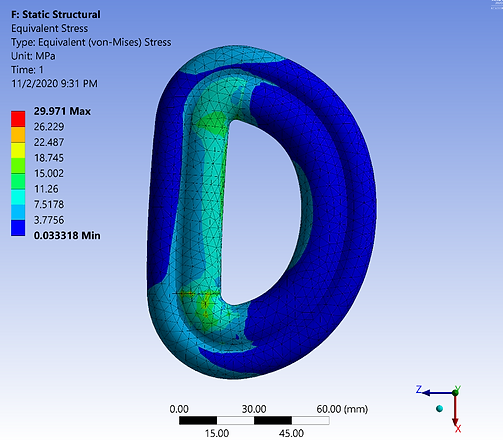Click the '15.00' scale label
Screen dimensions: 503x440
(217, 433)
